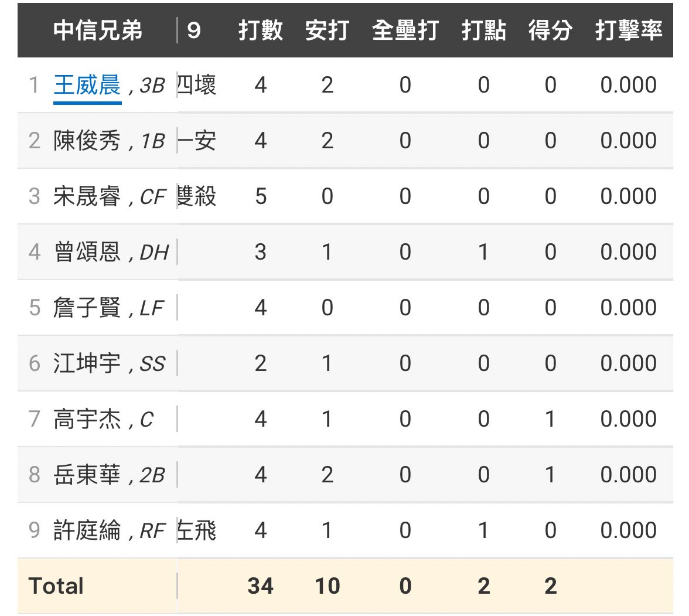689x616 pixels.
Task: Select shortstop 江坤宇
Action: click(87, 364)
